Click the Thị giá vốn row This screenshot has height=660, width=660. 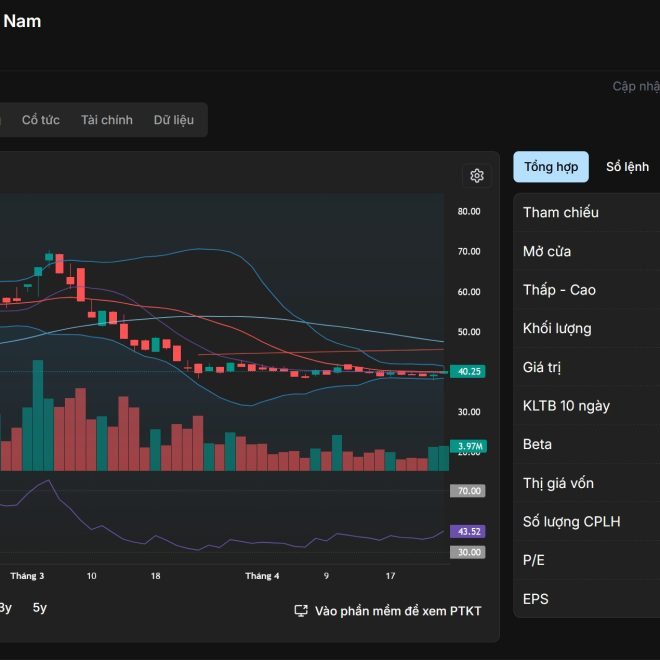coord(587,483)
